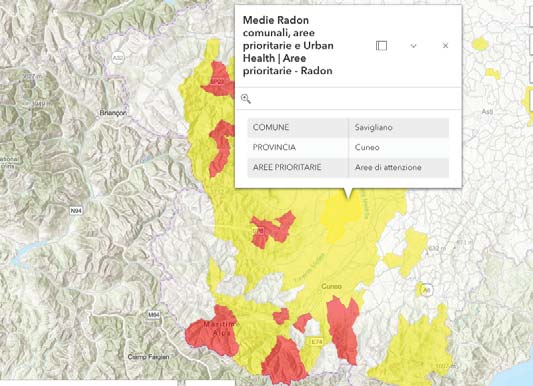533x386 pixels.
Task: Click the COMUNE field label
Action: click(271, 127)
